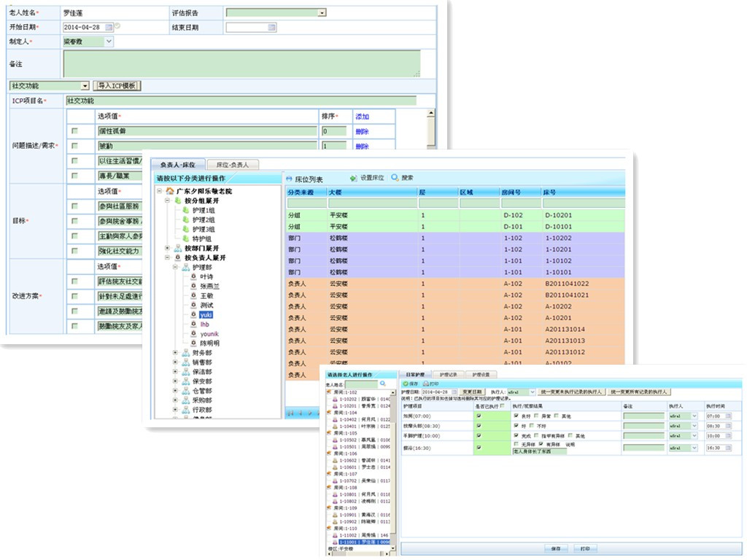This screenshot has height=560, width=747.
Task: Click 打印 printer icon in daily care toolbar
Action: pos(425,384)
